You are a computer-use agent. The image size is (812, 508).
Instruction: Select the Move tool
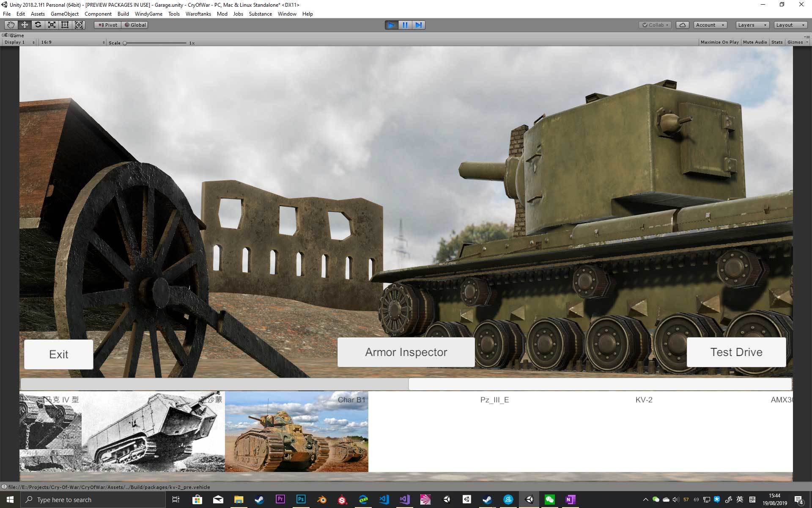point(25,25)
